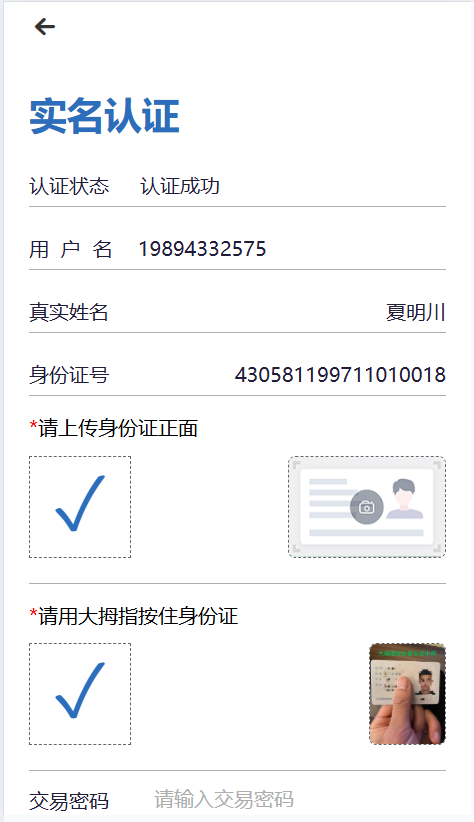Select the 身份证号 label
Screen dimensions: 474x822
click(69, 375)
